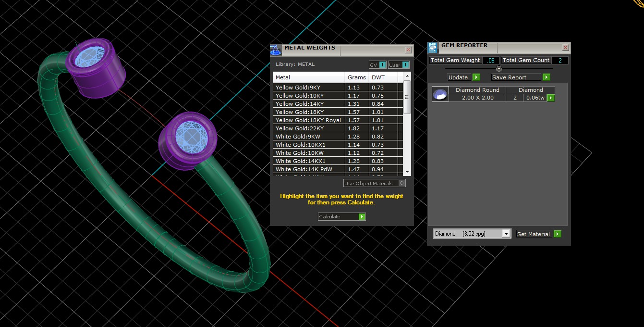Click the diamond round gem thumbnail

tap(440, 94)
